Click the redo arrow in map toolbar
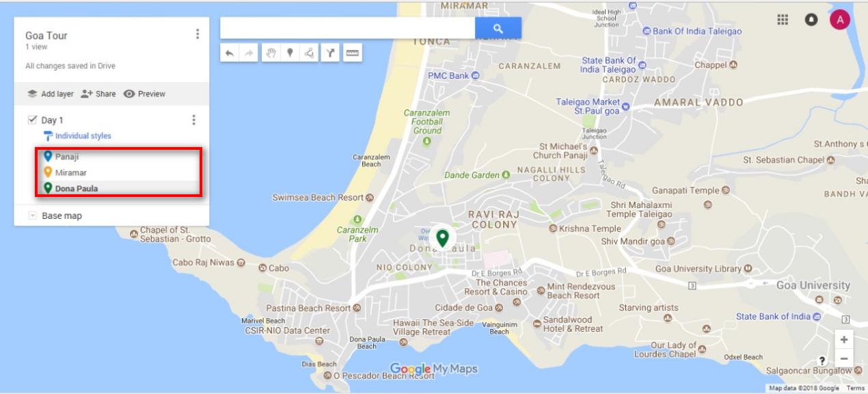Screen dimensions: 868x394 tap(248, 53)
